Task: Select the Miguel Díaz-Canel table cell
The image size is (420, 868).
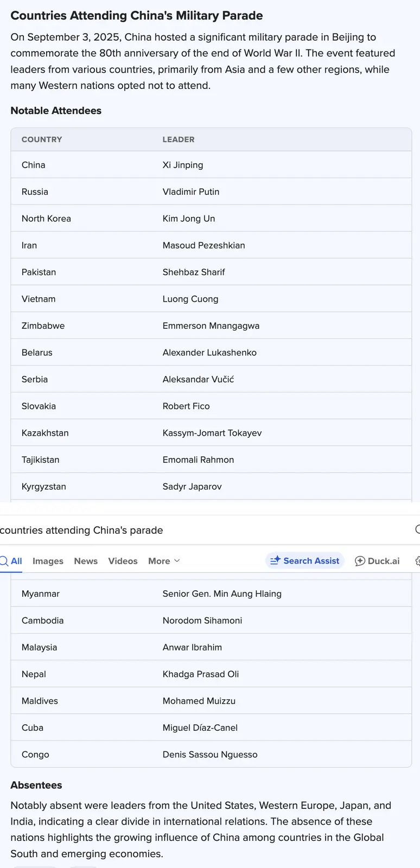Action: pos(200,727)
